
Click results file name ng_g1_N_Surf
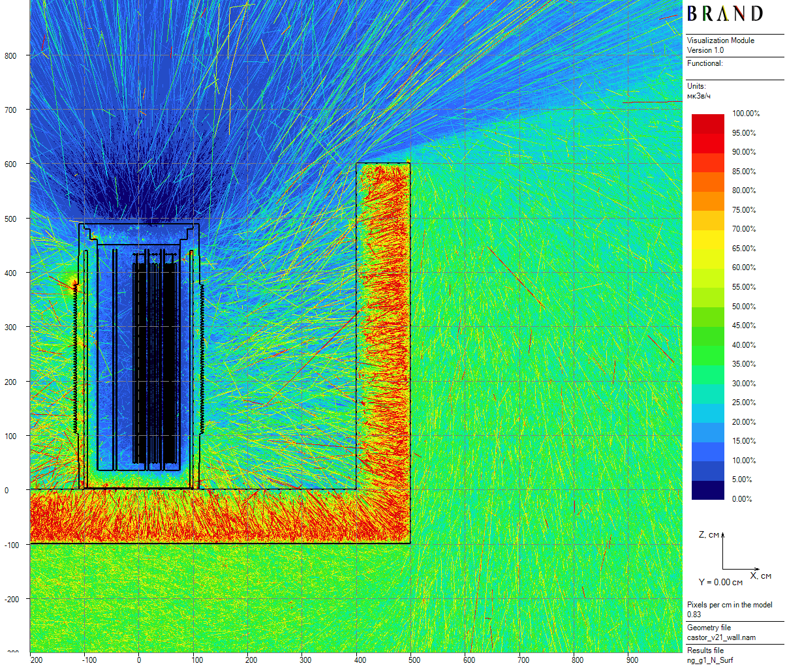coord(709,660)
